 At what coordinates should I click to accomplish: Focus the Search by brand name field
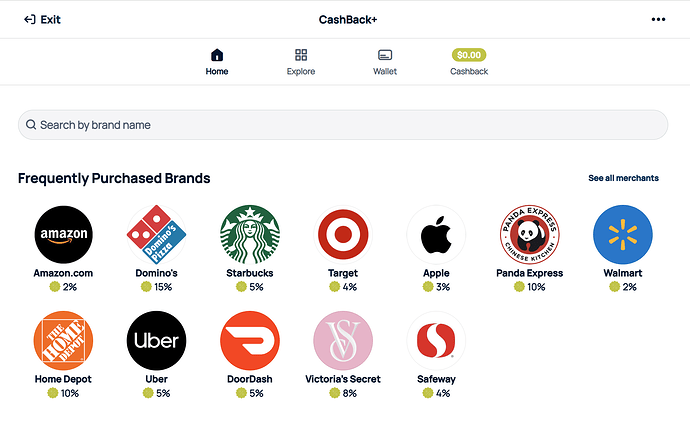pyautogui.click(x=343, y=125)
